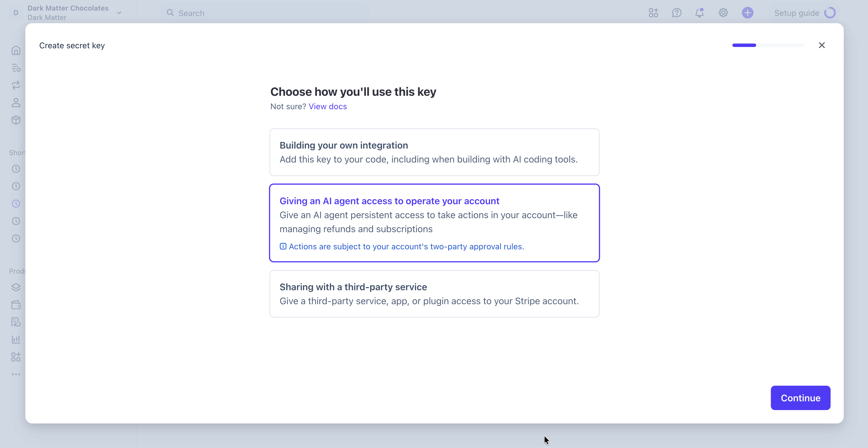
Task: Open the Customers person icon in sidebar
Action: 16,102
